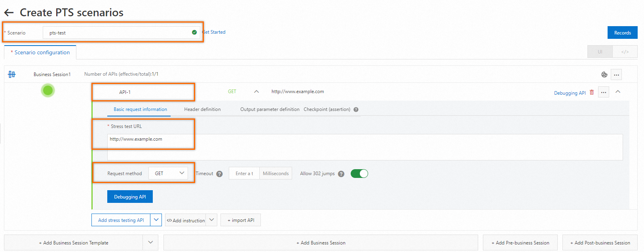Click the Timeout input field
Viewport: 644px width, 252px height.
244,173
